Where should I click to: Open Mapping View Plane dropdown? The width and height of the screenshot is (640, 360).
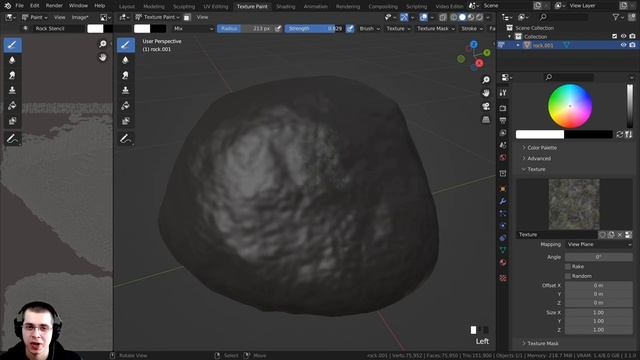tap(599, 244)
